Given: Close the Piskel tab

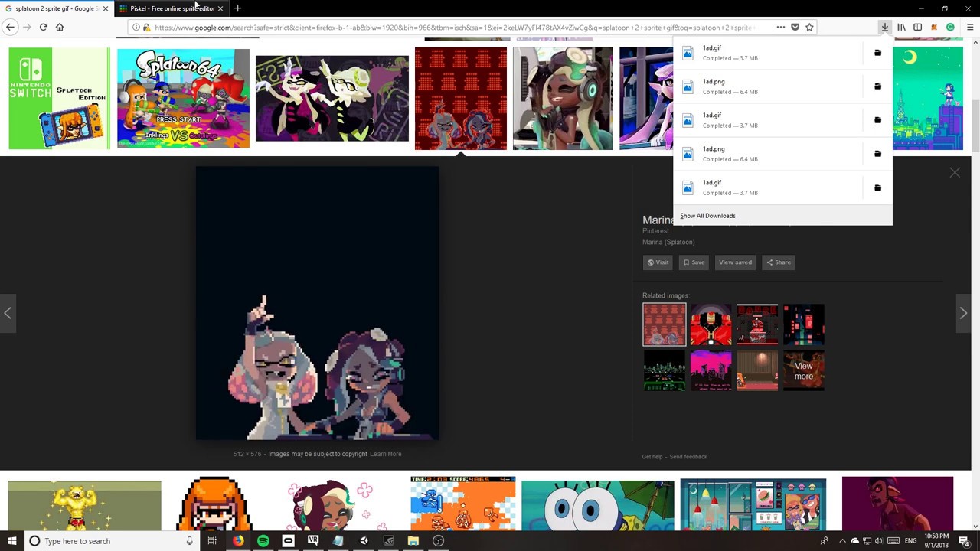Looking at the screenshot, I should [220, 8].
